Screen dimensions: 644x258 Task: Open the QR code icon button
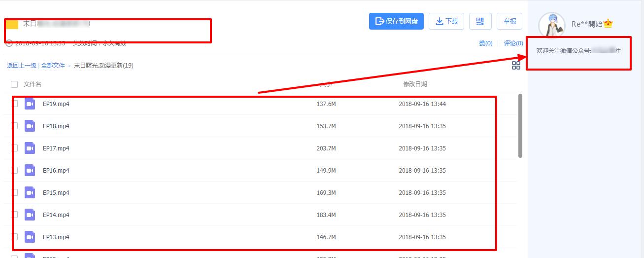(x=480, y=21)
